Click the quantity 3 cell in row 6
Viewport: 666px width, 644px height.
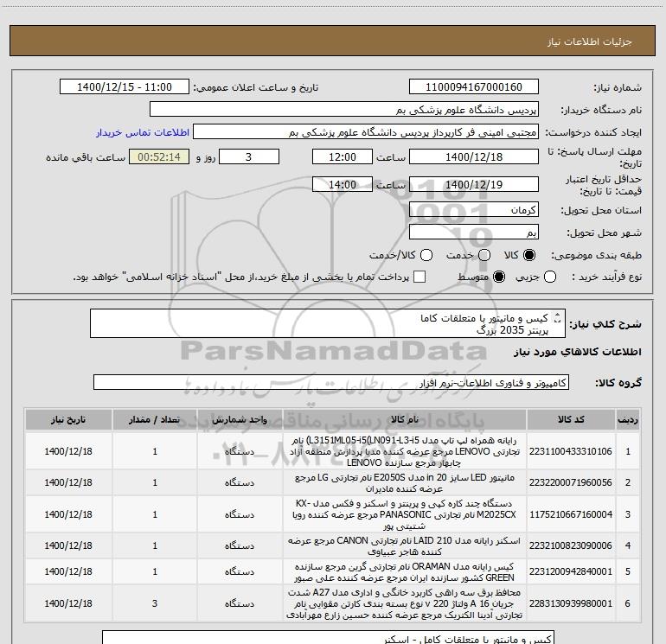point(155,603)
